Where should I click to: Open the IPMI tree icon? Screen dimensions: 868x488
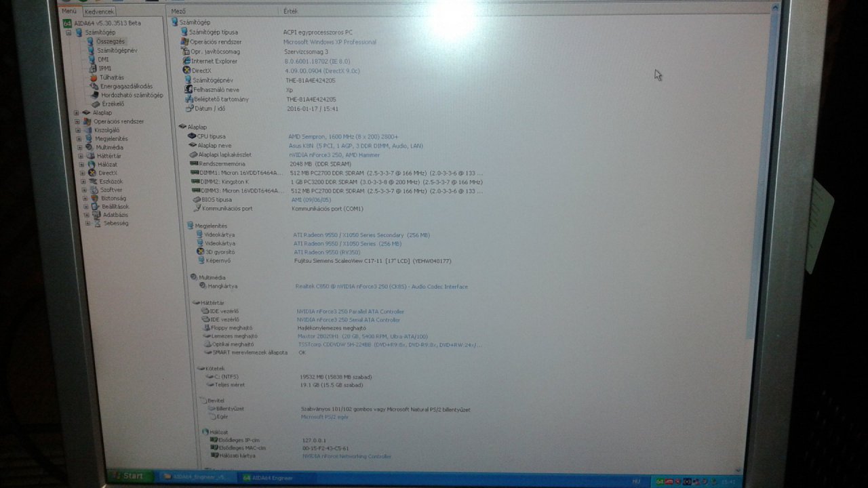click(x=92, y=68)
